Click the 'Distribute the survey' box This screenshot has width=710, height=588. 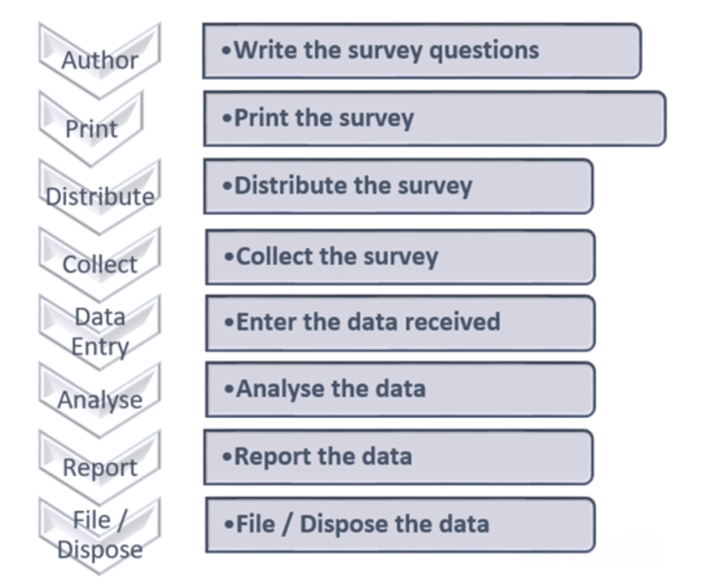point(398,186)
